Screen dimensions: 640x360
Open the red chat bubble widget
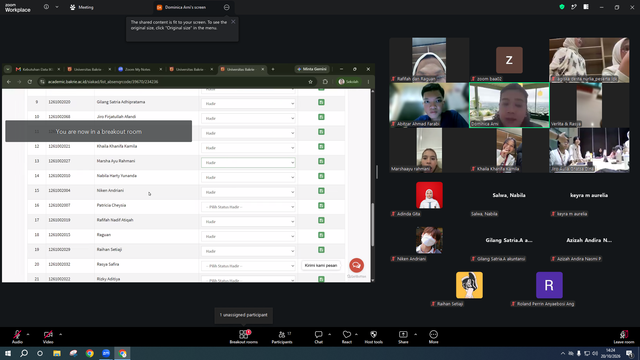pyautogui.click(x=356, y=265)
